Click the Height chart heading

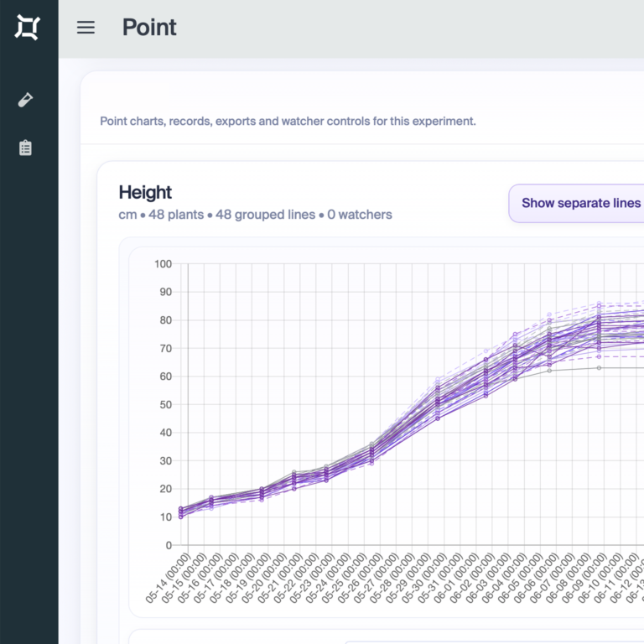click(x=145, y=192)
